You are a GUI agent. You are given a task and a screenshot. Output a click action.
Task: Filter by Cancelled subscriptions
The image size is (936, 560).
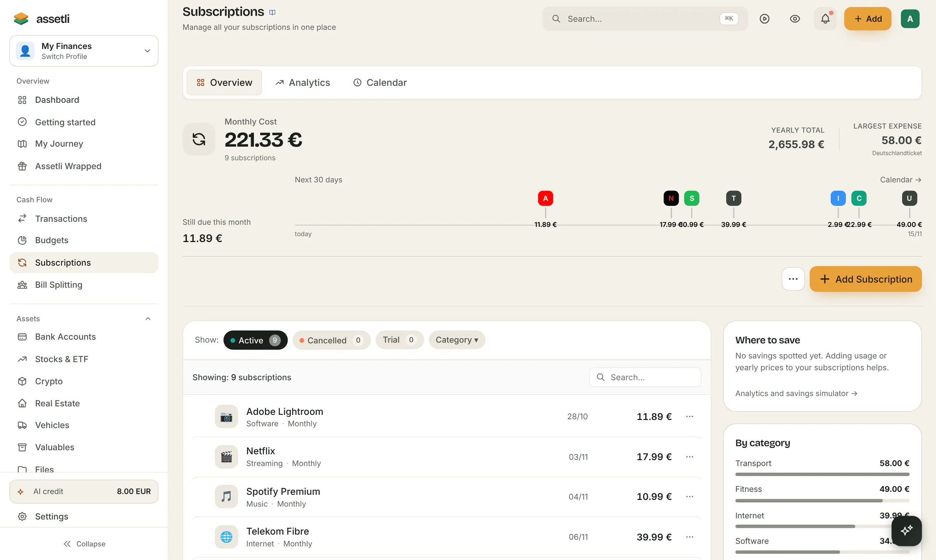click(331, 340)
